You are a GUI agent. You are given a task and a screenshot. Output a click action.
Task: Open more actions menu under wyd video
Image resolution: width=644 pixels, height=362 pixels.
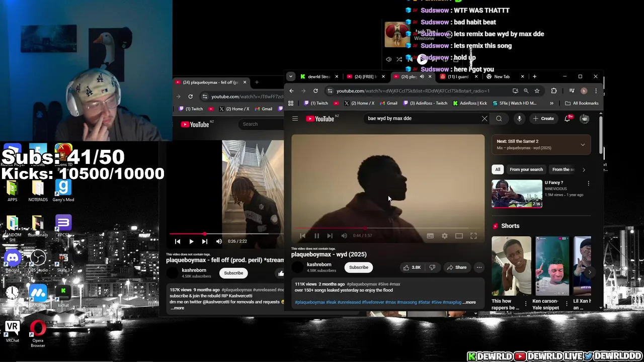[x=479, y=267]
